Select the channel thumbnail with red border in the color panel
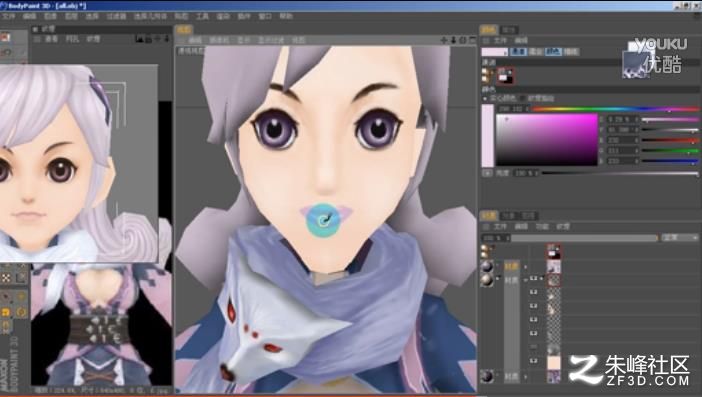Viewport: 702px width, 397px height. point(505,76)
